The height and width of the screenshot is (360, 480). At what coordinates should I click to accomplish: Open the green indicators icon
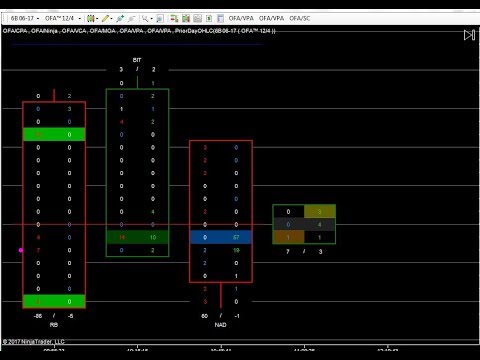186,18
